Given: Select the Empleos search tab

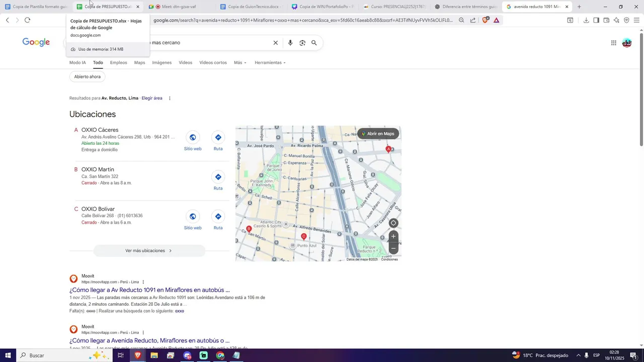Looking at the screenshot, I should 119,62.
